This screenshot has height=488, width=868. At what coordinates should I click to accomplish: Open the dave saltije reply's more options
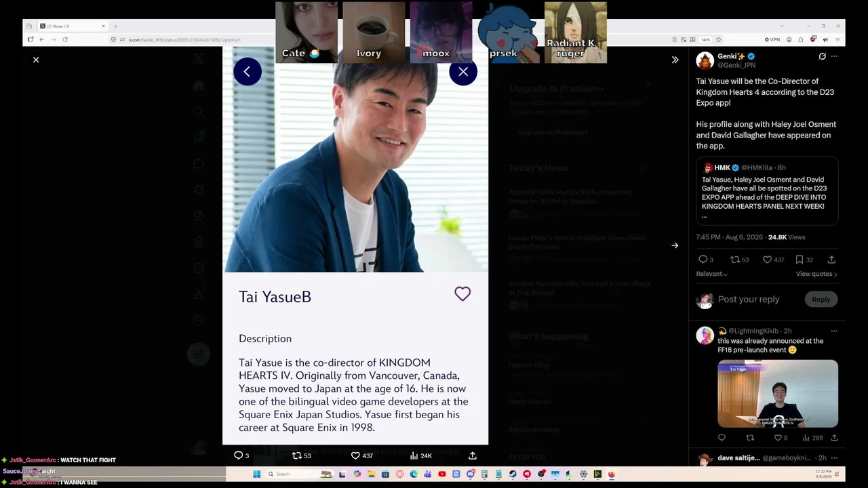tap(834, 458)
